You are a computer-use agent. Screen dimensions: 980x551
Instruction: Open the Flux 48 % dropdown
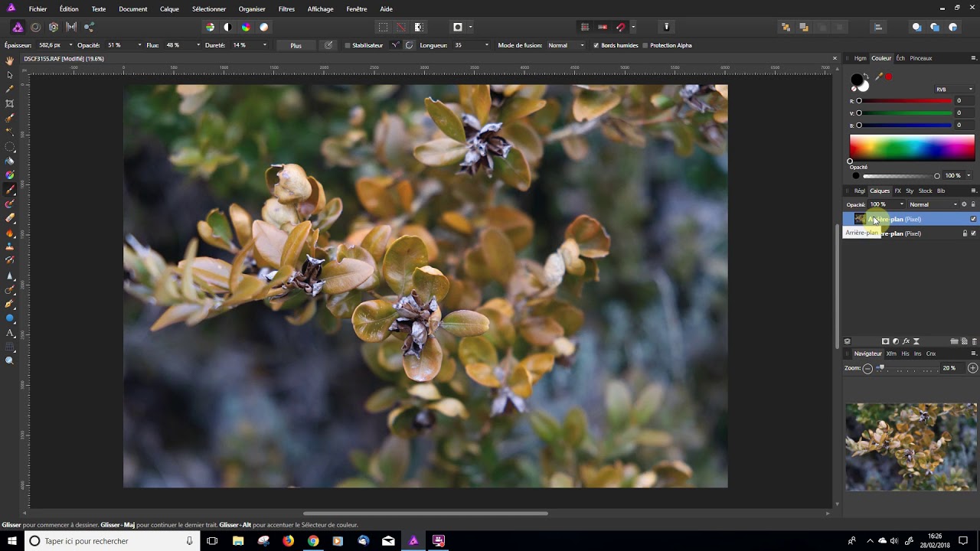[x=198, y=45]
